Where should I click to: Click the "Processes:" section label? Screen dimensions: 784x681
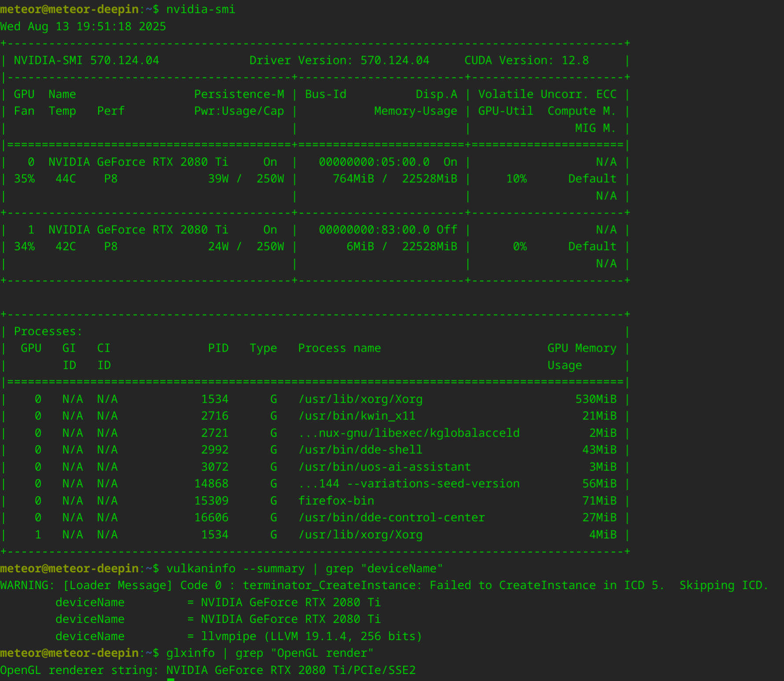48,331
